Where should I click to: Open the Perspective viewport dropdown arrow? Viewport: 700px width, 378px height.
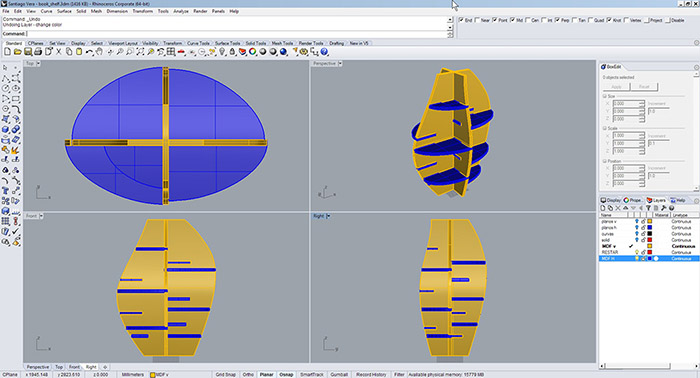(340, 64)
